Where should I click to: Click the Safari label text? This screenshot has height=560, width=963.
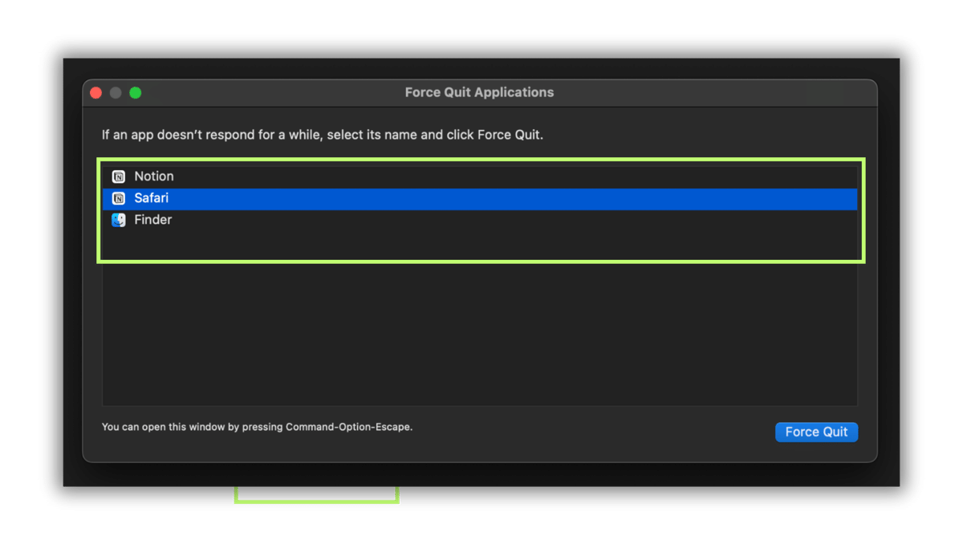pyautogui.click(x=152, y=197)
